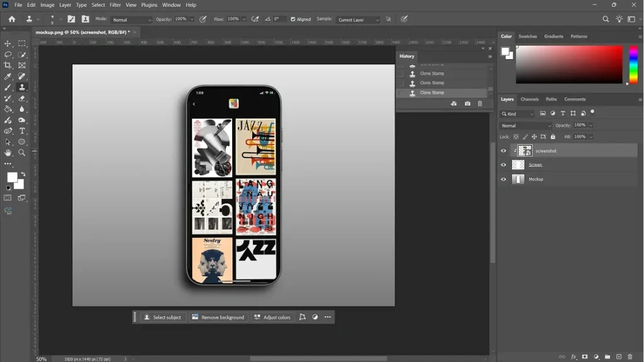Select the Paint Bucket tool

8,109
